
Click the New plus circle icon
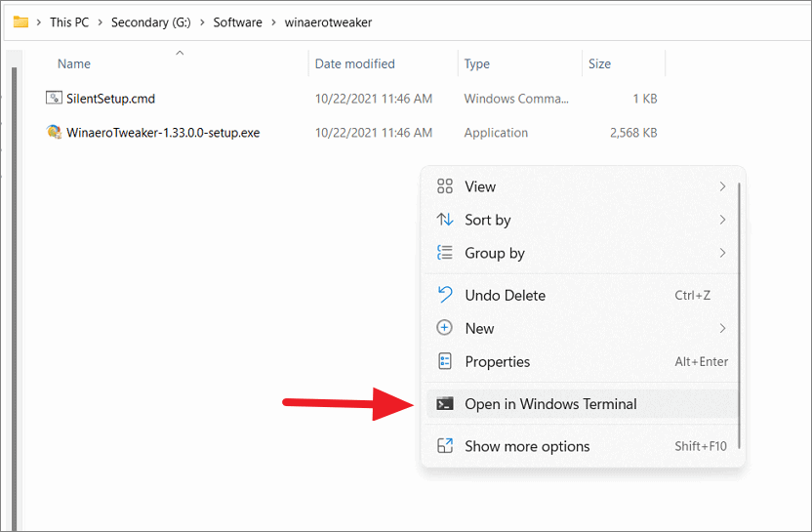coord(445,328)
